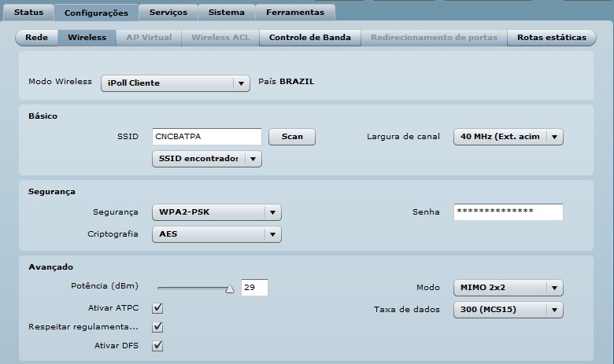Toggle the Ativar DFS checkbox
The height and width of the screenshot is (364, 614).
pos(157,345)
